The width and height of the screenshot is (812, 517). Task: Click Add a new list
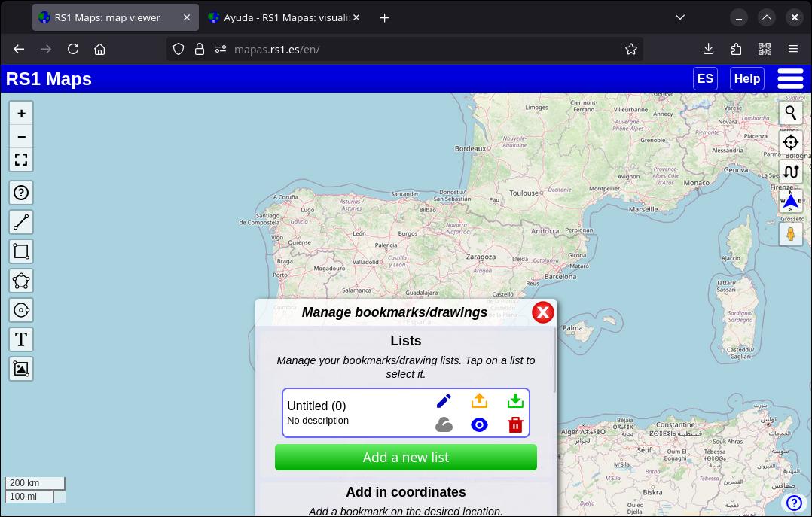406,458
